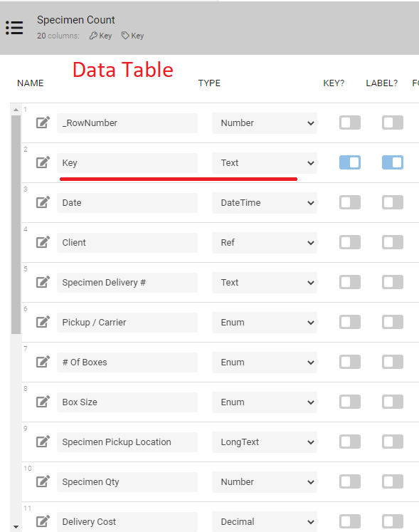The height and width of the screenshot is (532, 419).
Task: Click the Specimen Delivery # name field
Action: (x=127, y=283)
